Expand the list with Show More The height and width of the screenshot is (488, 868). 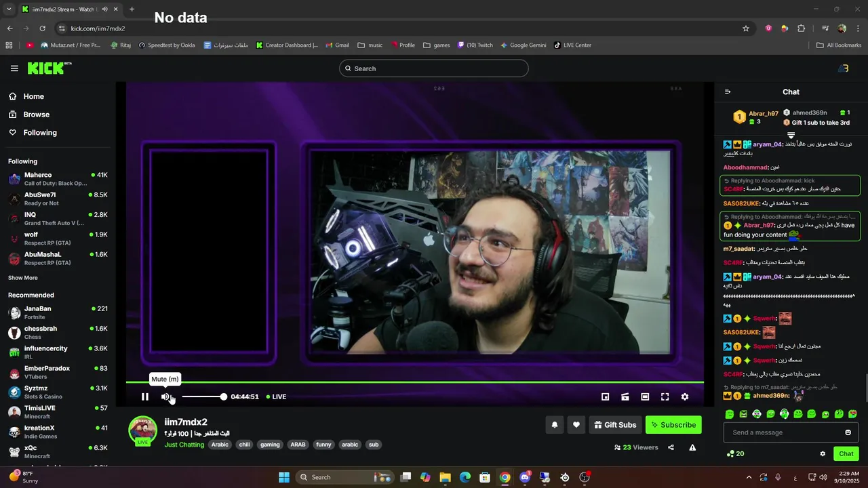point(23,278)
